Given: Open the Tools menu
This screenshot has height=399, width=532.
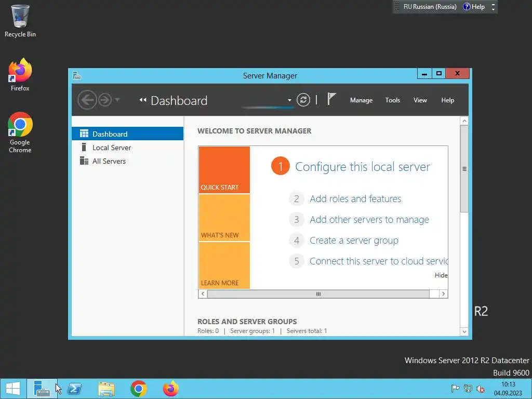Looking at the screenshot, I should point(393,100).
